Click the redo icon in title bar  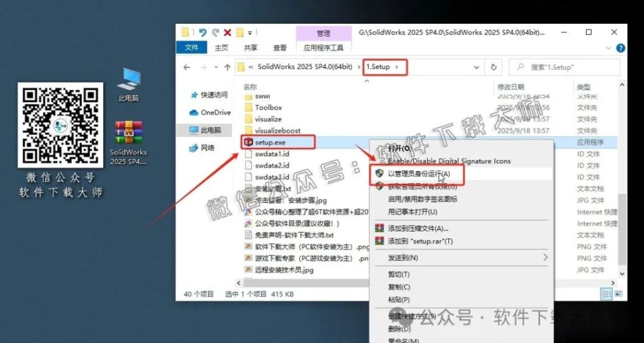coord(215,33)
